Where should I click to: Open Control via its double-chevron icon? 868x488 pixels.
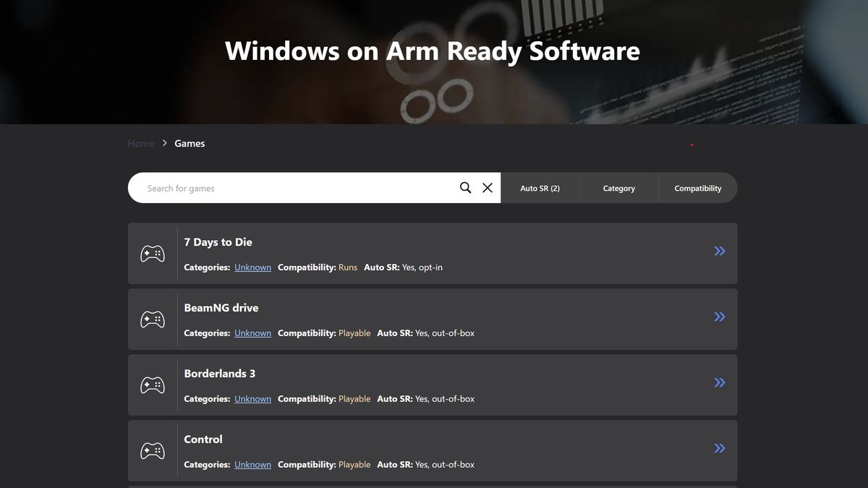(719, 448)
